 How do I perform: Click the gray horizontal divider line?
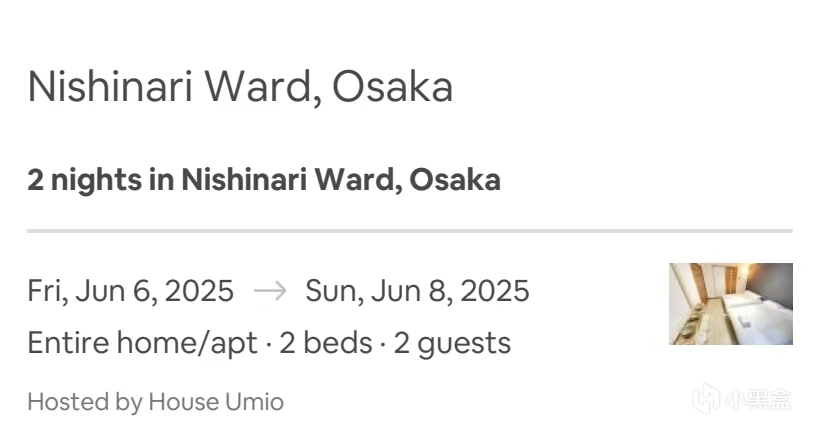tap(410, 231)
